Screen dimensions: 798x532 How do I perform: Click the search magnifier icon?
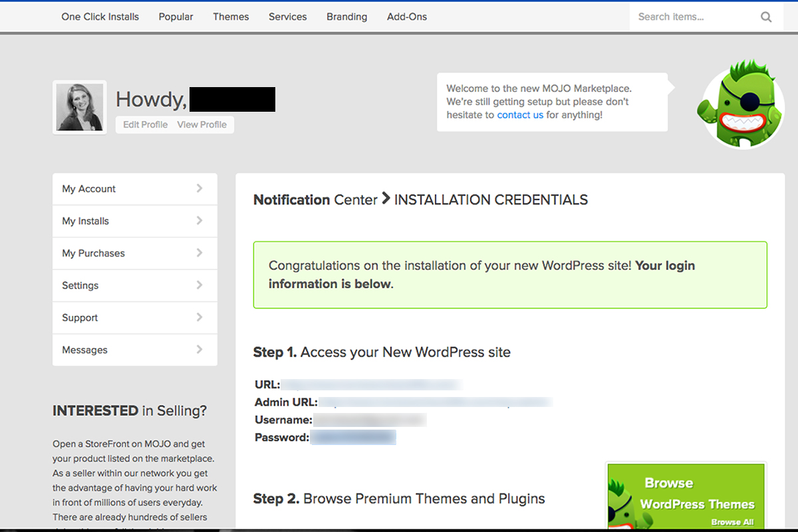coord(766,17)
